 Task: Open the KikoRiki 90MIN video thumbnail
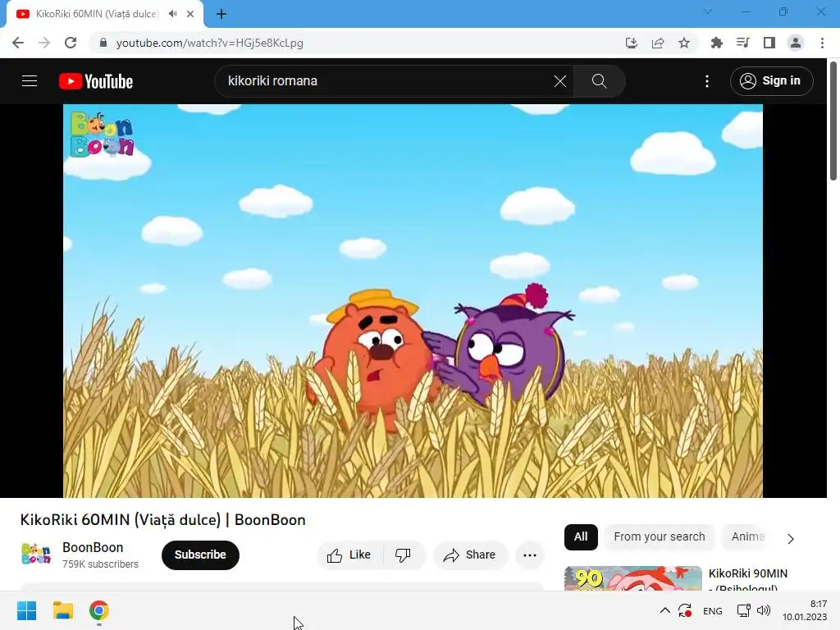[633, 578]
